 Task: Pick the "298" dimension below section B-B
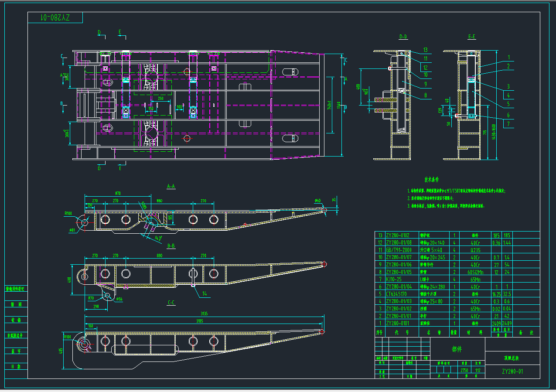pos(96,307)
